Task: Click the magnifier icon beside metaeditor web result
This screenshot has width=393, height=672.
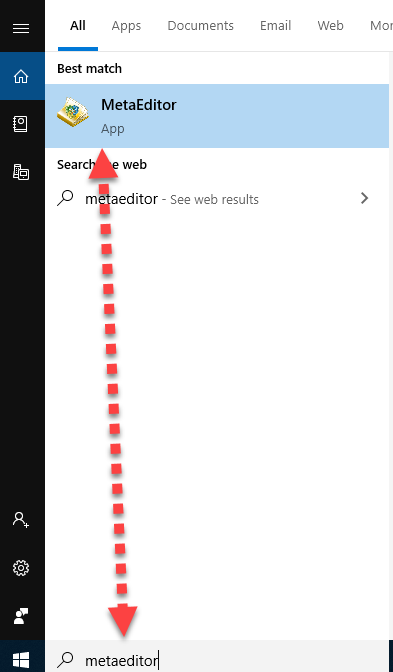Action: (65, 198)
